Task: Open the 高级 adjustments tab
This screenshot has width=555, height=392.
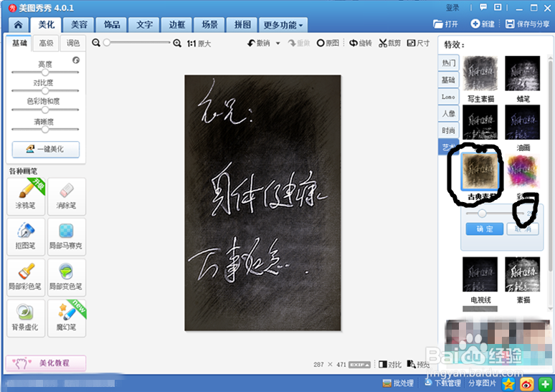Action: click(x=46, y=43)
